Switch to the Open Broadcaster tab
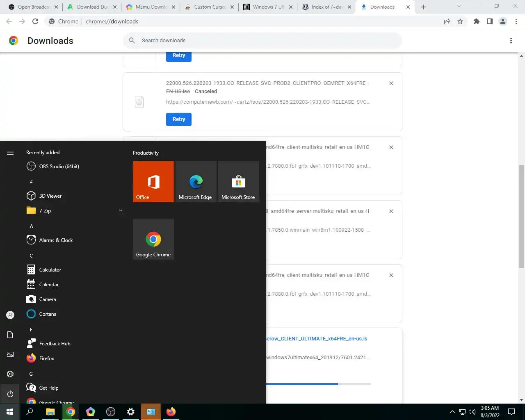 pyautogui.click(x=33, y=7)
